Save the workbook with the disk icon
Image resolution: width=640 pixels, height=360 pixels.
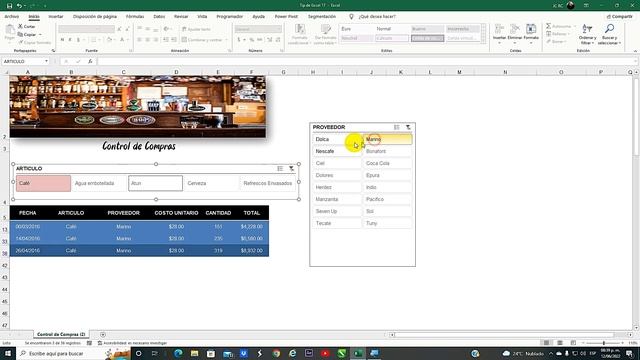click(x=9, y=6)
